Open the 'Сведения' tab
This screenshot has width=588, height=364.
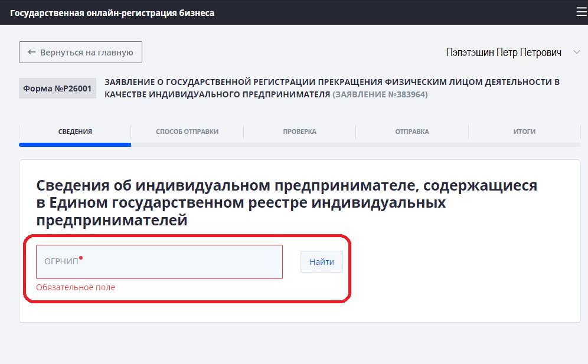[x=75, y=132]
